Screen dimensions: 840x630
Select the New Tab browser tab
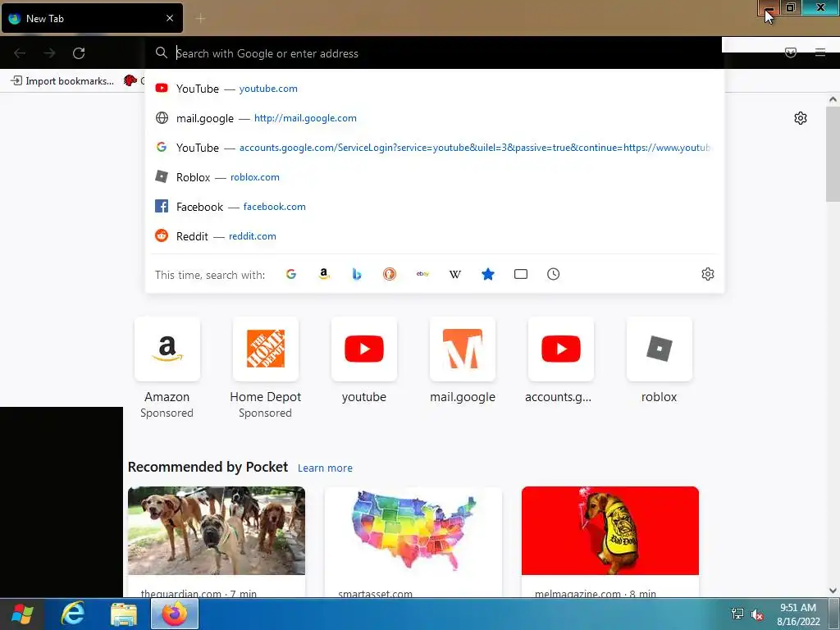click(92, 18)
